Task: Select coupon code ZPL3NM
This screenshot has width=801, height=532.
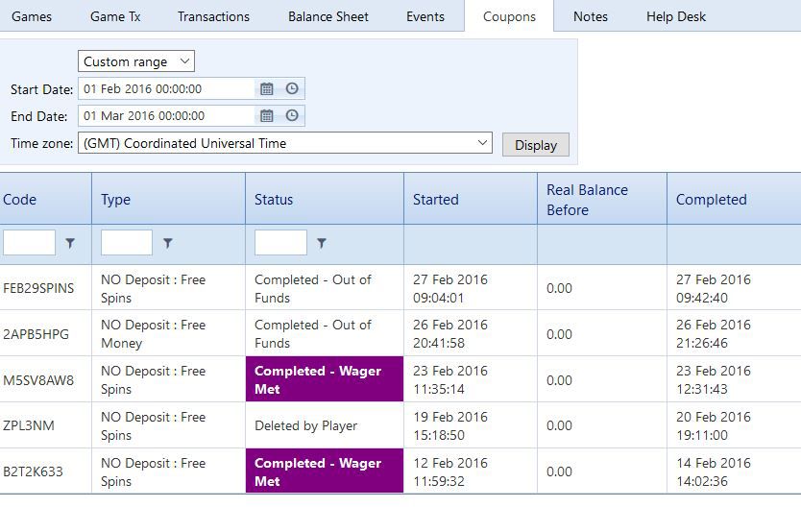Action: point(29,425)
